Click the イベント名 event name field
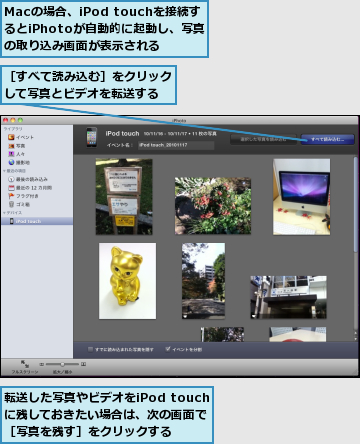The height and width of the screenshot is (444, 360). 176,145
